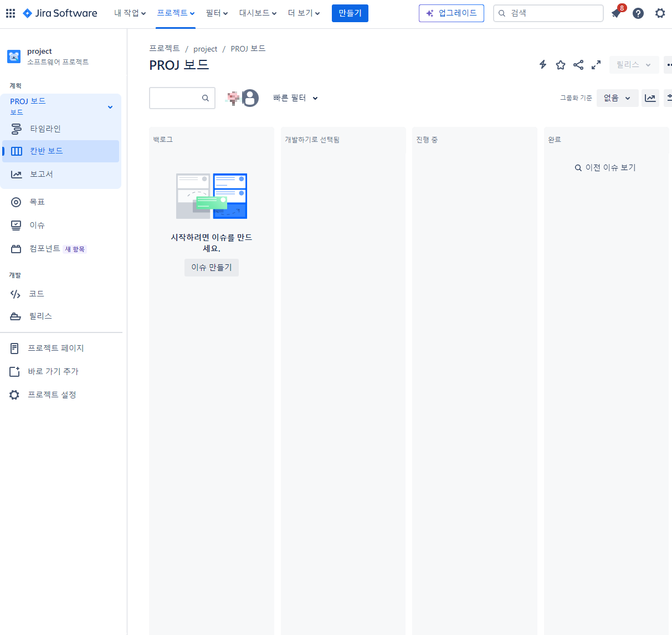Click the 새 항목 badge next to 컴포넌트
672x635 pixels.
(x=75, y=249)
